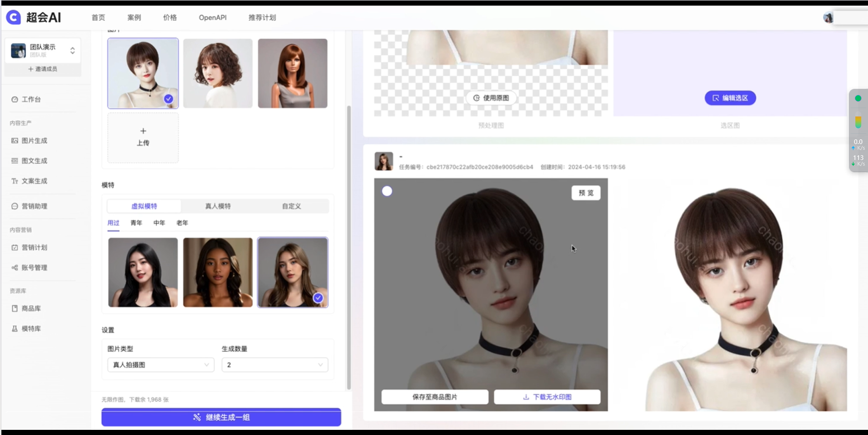
Task: Expand the 团队演示 team switcher
Action: pyautogui.click(x=73, y=50)
